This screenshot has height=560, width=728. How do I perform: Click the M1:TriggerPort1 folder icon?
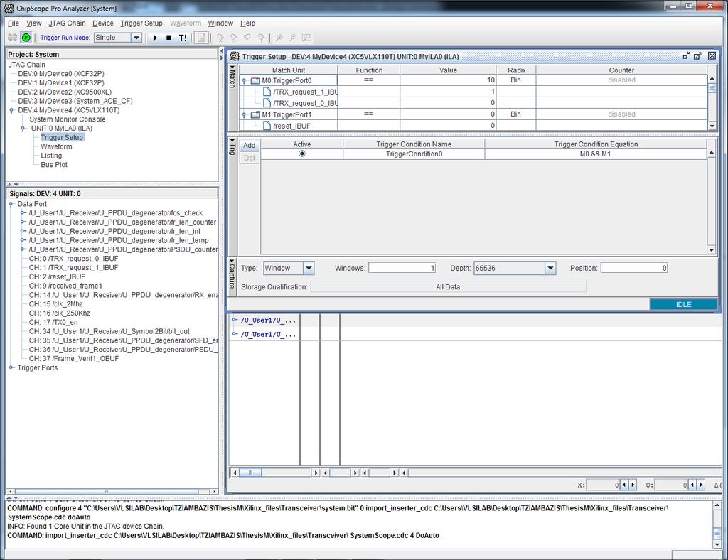pos(255,114)
